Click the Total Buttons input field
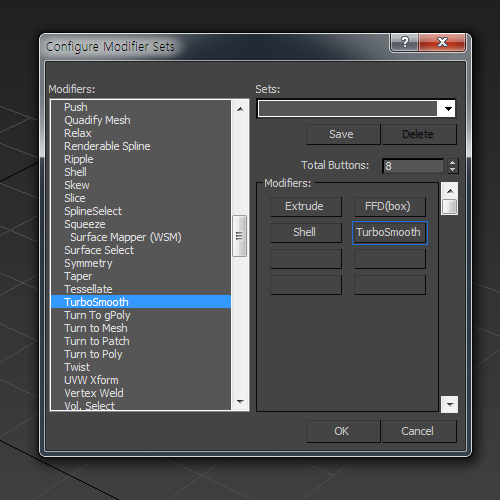This screenshot has height=500, width=500. coord(413,166)
